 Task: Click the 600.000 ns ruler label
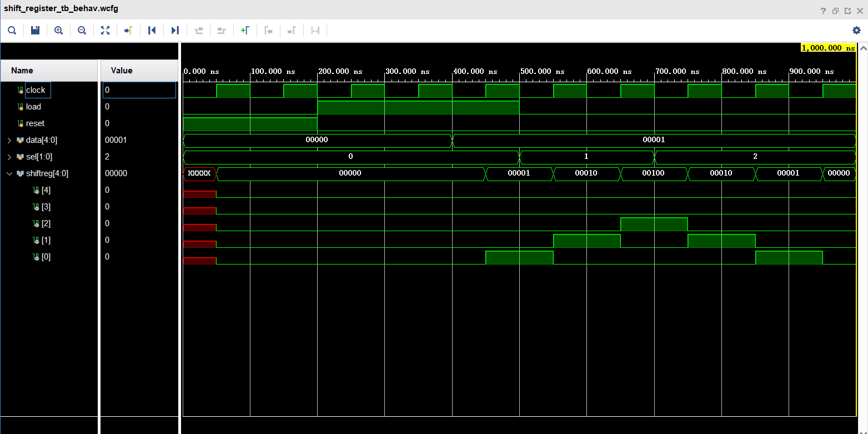(610, 72)
